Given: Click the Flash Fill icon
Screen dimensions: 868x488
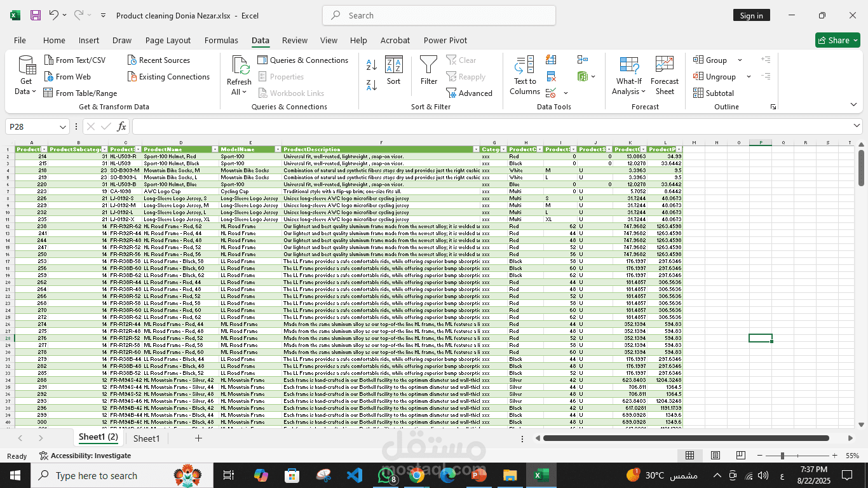Looking at the screenshot, I should pos(551,60).
